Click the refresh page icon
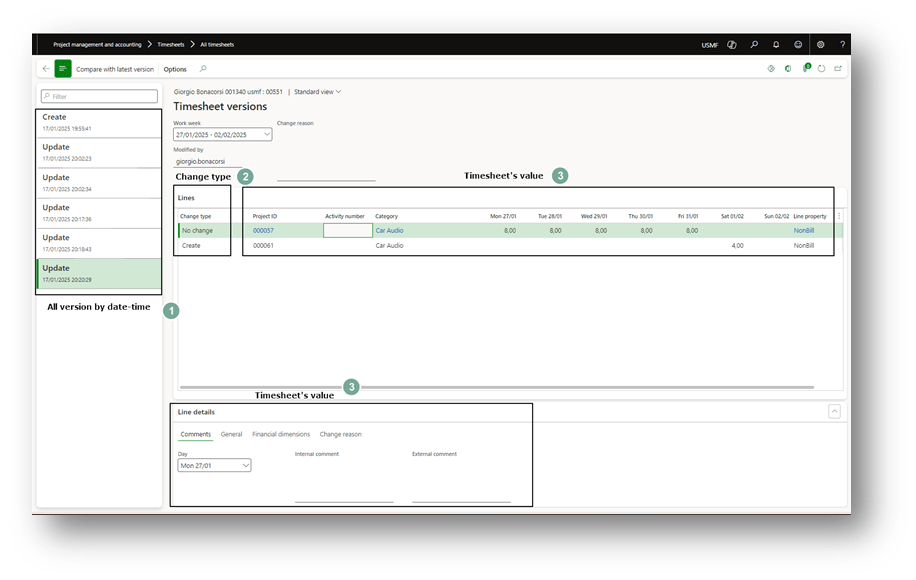 click(x=821, y=69)
